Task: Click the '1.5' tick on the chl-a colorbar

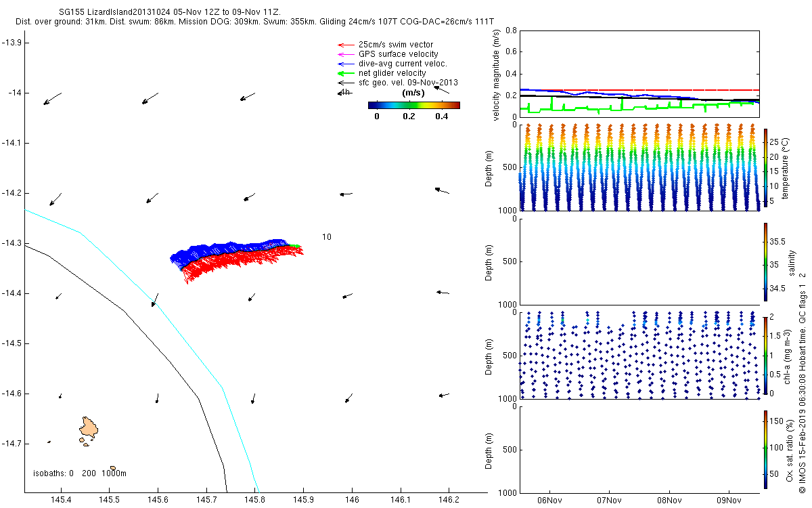Action: point(775,336)
